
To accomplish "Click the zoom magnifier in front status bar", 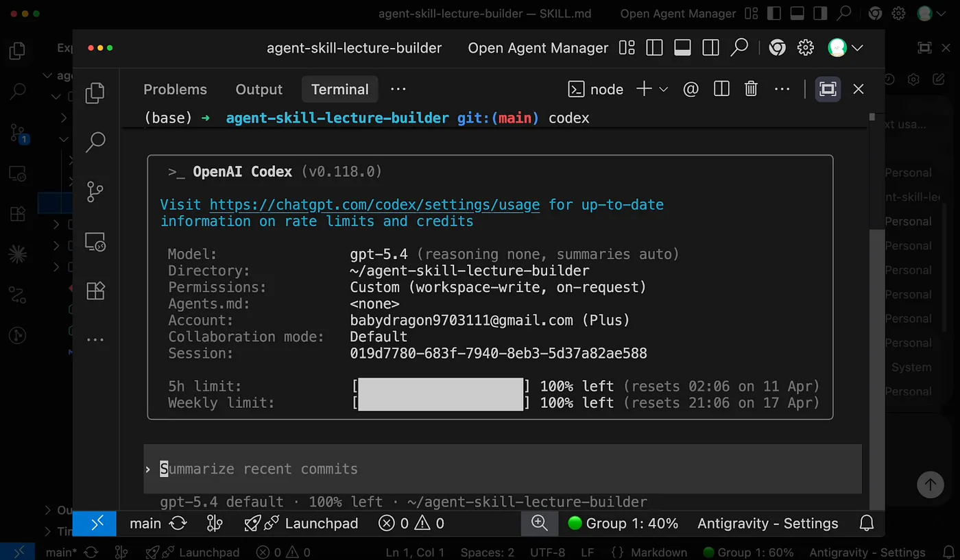I will pyautogui.click(x=540, y=524).
